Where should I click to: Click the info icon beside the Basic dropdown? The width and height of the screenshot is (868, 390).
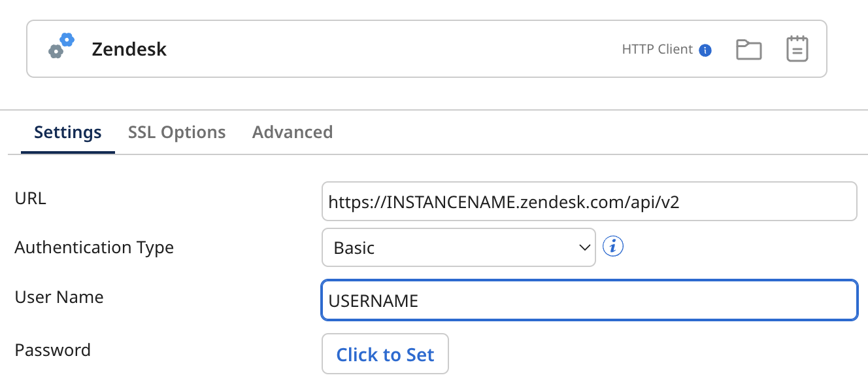pyautogui.click(x=613, y=246)
